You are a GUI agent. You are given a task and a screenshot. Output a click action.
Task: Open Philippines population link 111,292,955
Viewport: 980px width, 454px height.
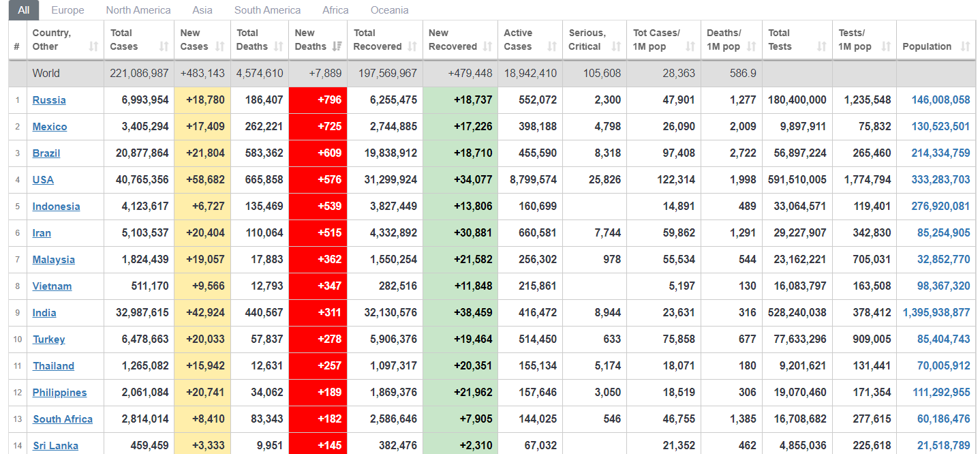point(941,393)
